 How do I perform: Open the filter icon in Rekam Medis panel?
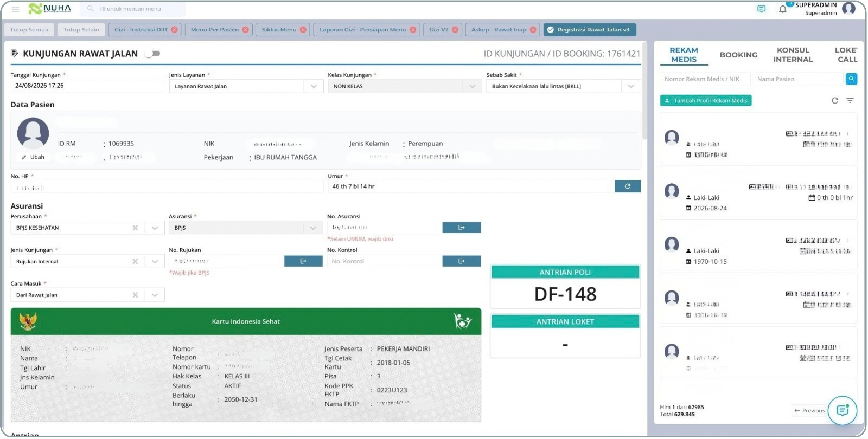pos(850,101)
